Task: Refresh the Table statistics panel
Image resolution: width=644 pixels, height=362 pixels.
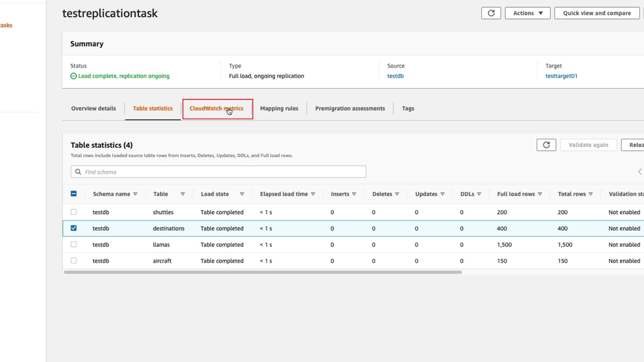Action: [546, 145]
